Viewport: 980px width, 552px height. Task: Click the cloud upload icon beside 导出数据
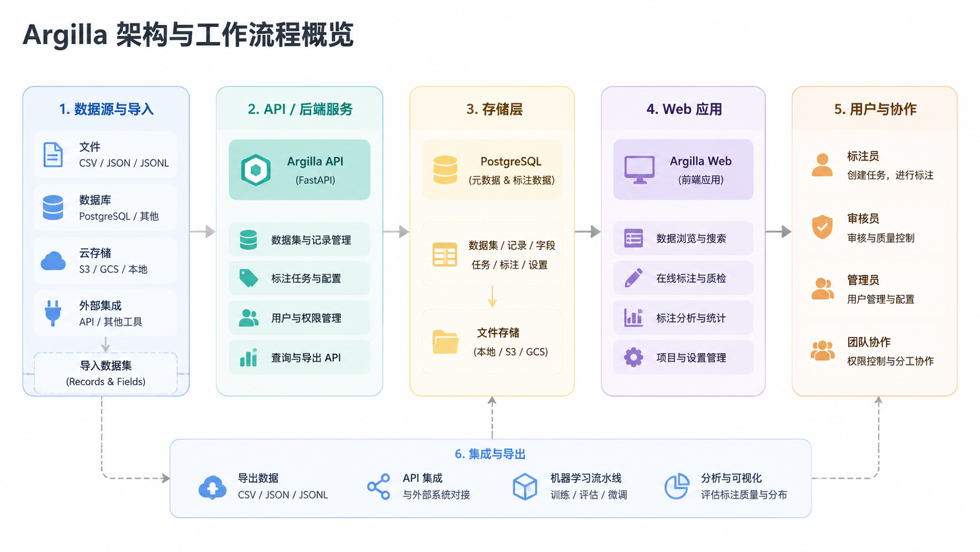pos(213,487)
